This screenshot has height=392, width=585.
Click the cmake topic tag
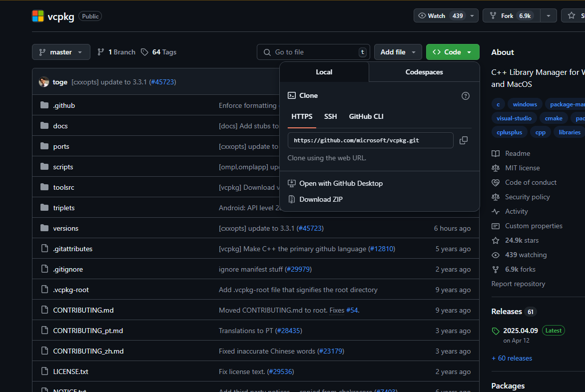[554, 118]
